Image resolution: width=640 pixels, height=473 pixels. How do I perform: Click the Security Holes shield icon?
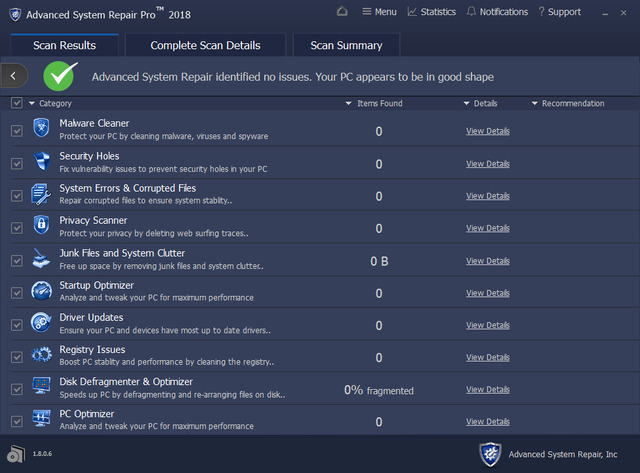[41, 162]
